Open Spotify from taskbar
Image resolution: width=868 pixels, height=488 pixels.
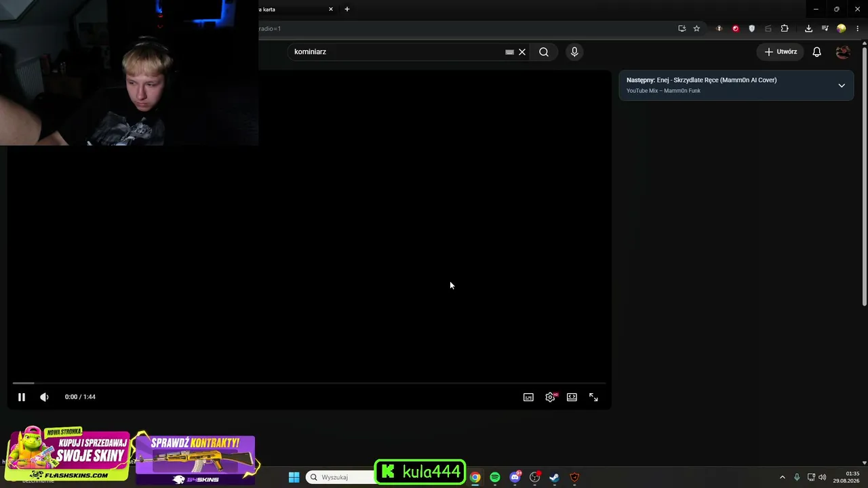pos(495,477)
